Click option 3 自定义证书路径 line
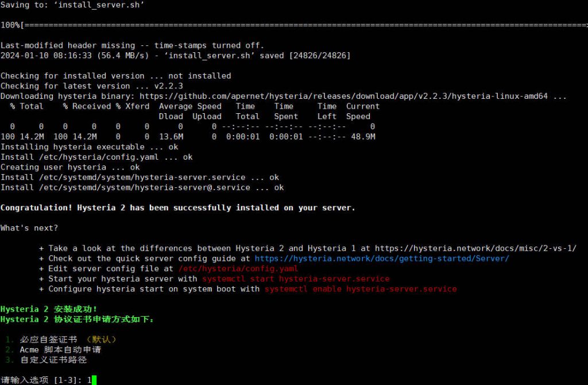Screen dimensions: 588x385 coord(46,360)
